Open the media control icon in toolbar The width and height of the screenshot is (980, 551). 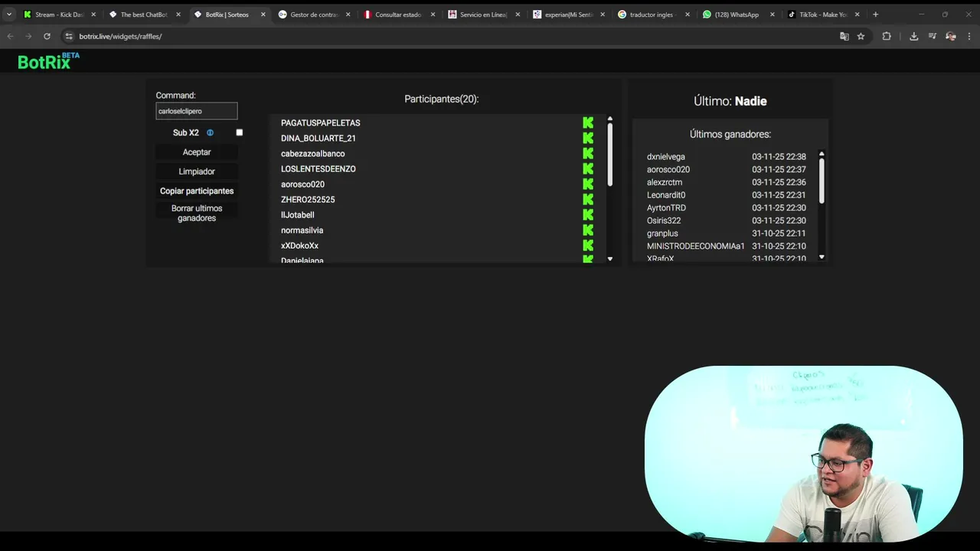pos(932,36)
